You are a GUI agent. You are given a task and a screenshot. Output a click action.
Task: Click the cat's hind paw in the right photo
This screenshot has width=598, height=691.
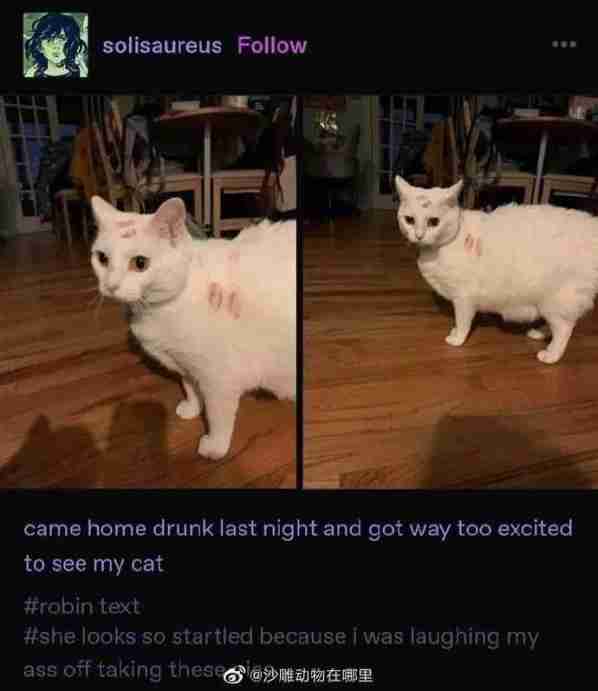[550, 356]
